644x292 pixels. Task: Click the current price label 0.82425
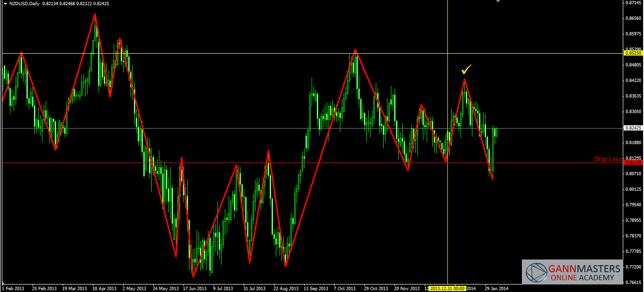633,128
